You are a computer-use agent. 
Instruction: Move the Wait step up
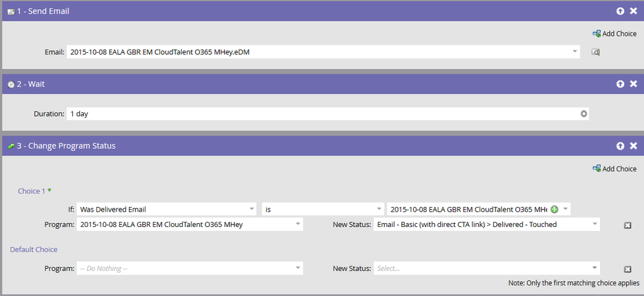pos(620,84)
